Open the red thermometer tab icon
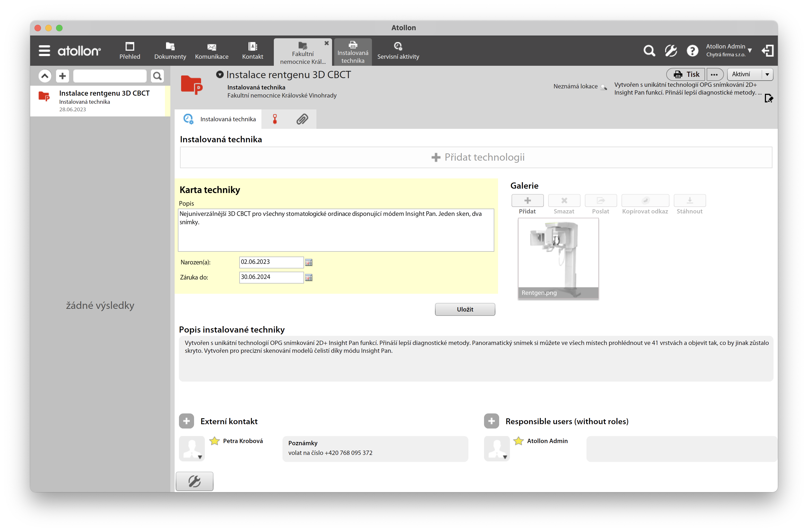808x532 pixels. tap(275, 119)
